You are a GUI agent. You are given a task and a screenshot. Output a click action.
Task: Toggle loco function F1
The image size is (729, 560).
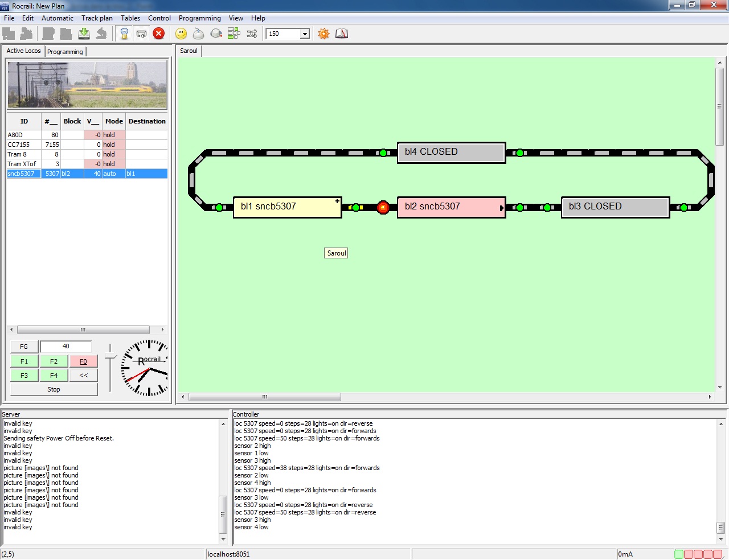tap(24, 361)
